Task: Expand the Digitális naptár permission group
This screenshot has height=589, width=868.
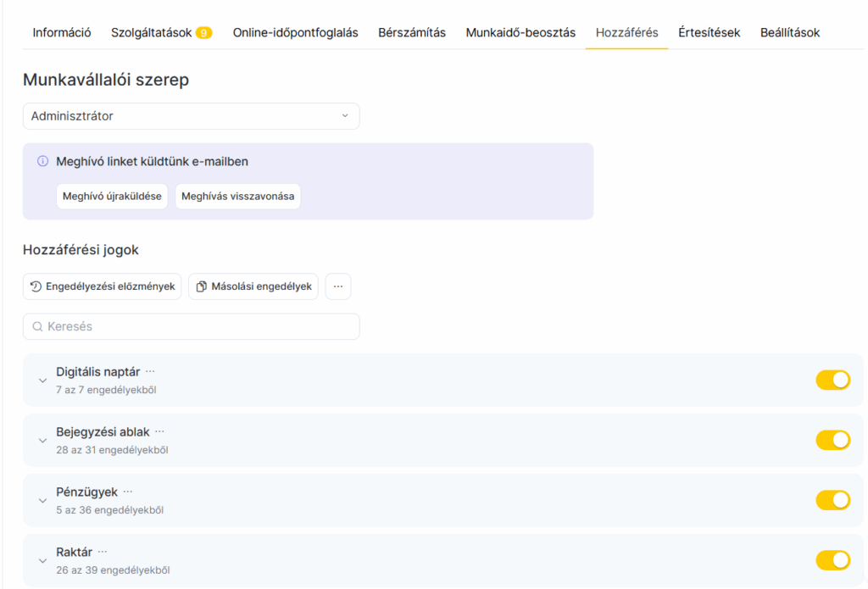Action: [x=42, y=381]
